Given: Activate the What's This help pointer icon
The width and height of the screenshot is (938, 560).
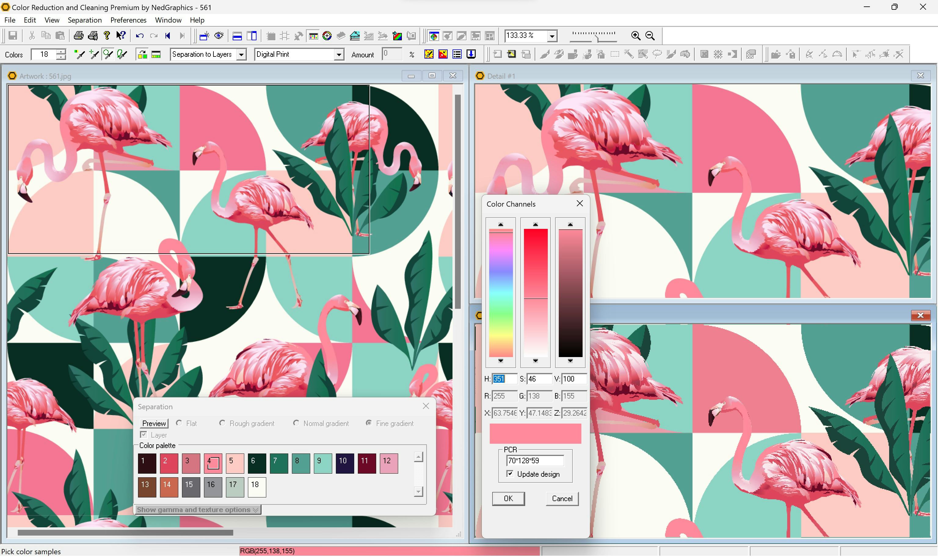Looking at the screenshot, I should (x=121, y=35).
